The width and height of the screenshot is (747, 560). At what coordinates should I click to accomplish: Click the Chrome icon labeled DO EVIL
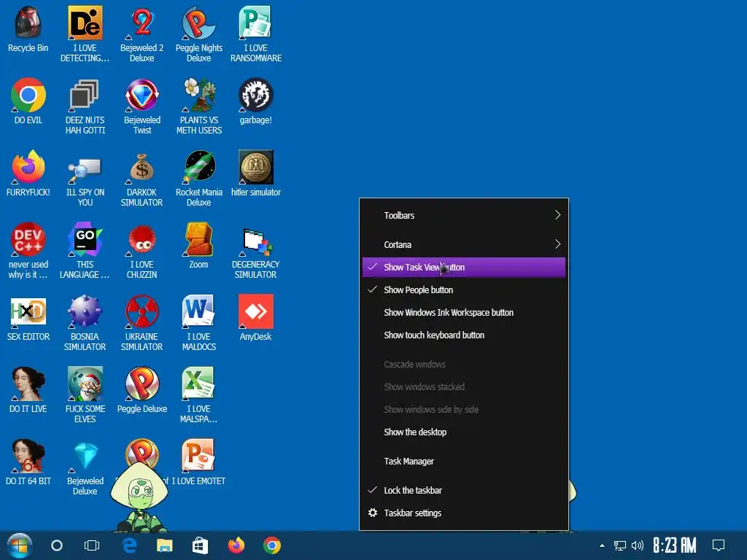[28, 96]
